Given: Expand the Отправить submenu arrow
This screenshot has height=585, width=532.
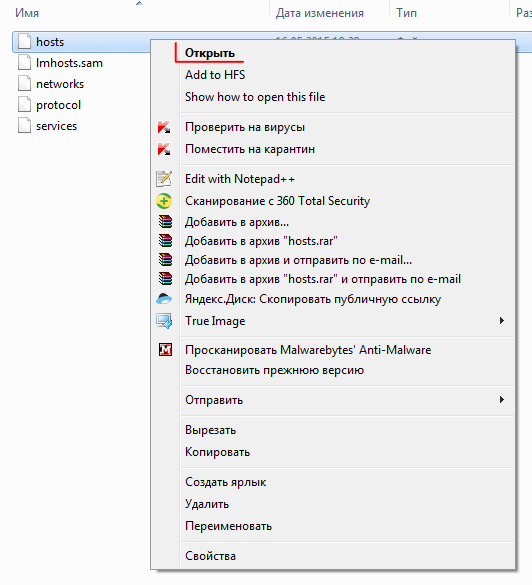Looking at the screenshot, I should pyautogui.click(x=502, y=400).
